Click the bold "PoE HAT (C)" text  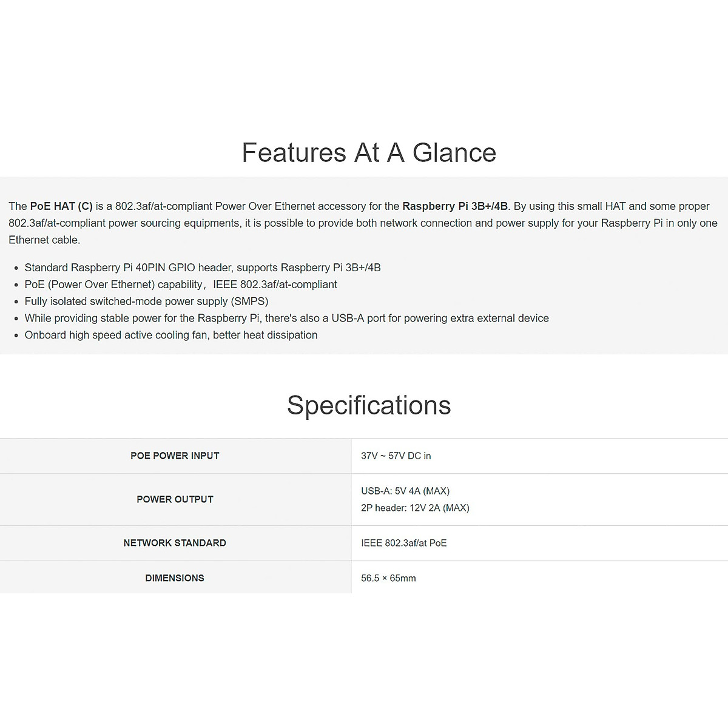click(x=61, y=206)
